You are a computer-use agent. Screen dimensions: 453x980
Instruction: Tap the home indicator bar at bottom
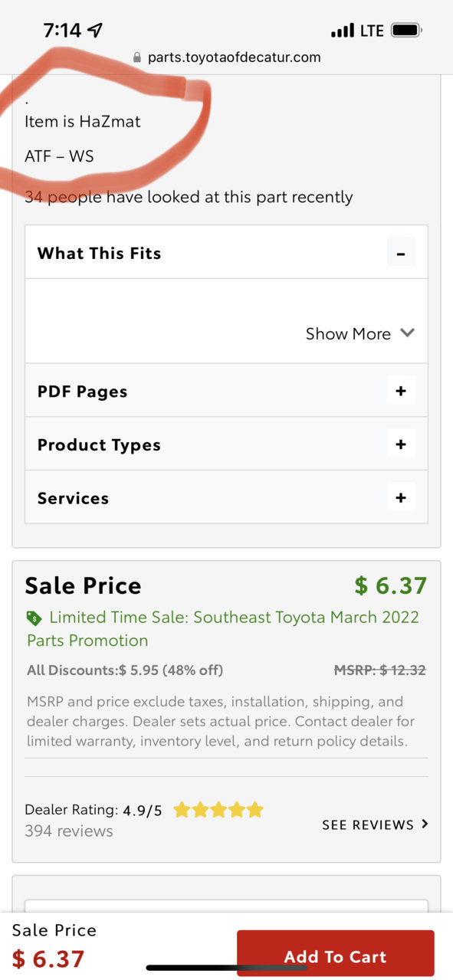pos(226,968)
